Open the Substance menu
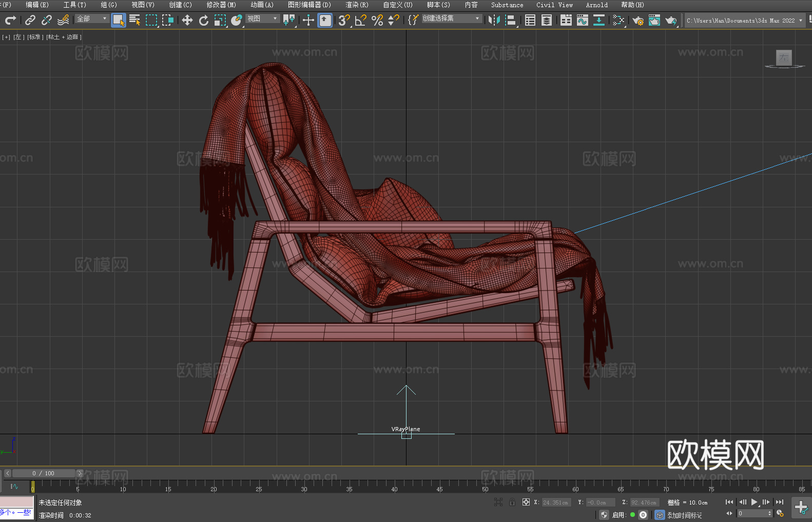812x522 pixels. [507, 5]
